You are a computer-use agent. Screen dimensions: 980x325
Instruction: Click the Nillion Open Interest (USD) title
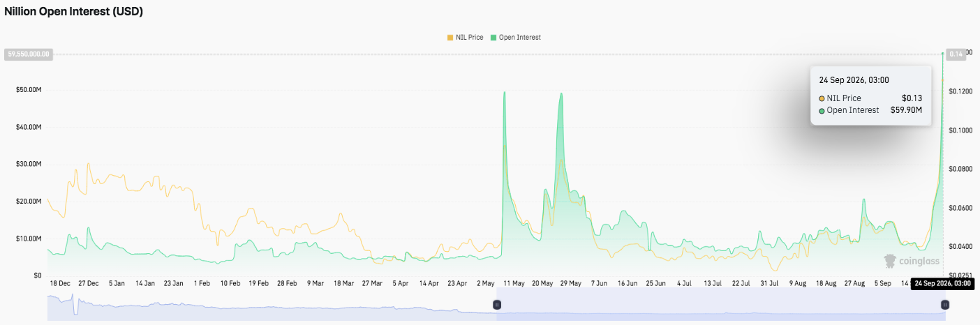pyautogui.click(x=74, y=12)
